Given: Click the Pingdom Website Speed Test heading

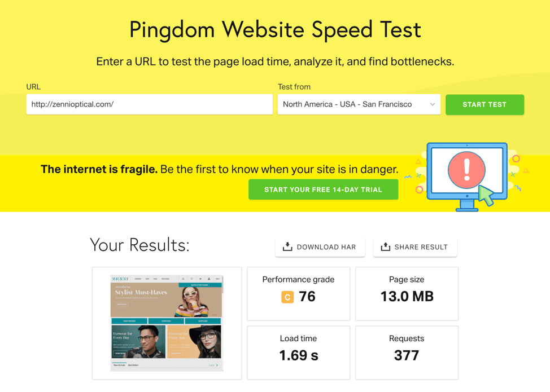Looking at the screenshot, I should (275, 30).
